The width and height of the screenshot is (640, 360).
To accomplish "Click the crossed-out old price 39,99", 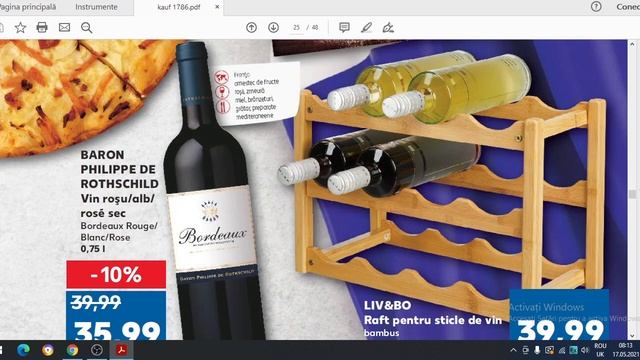I will pyautogui.click(x=96, y=303).
